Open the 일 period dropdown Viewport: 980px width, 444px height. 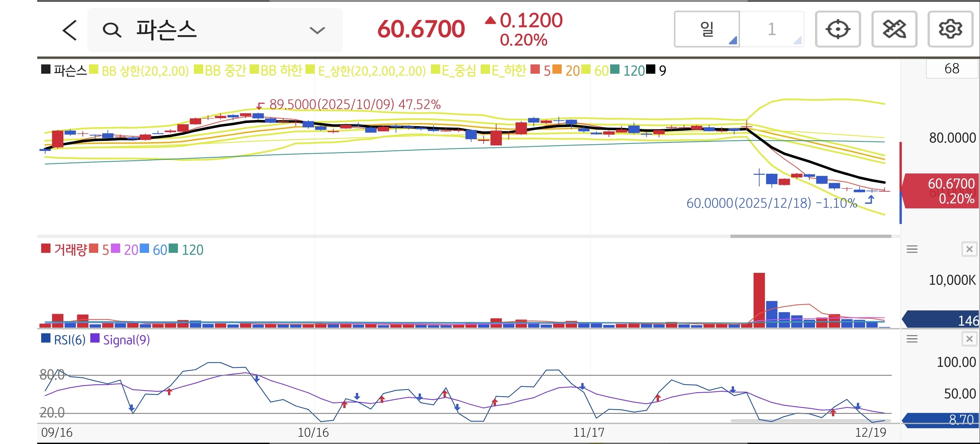[x=707, y=29]
